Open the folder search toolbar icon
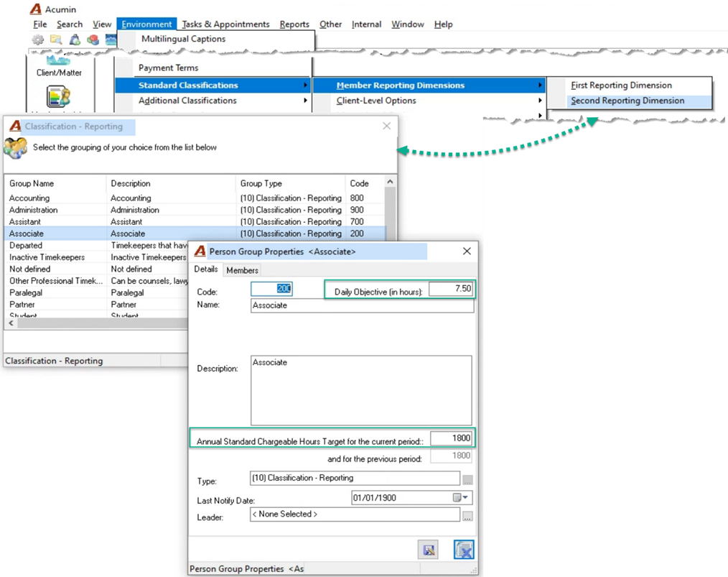This screenshot has height=577, width=728. point(56,40)
